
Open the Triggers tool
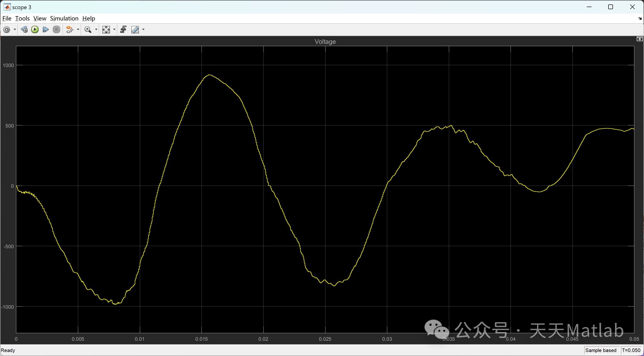(124, 30)
